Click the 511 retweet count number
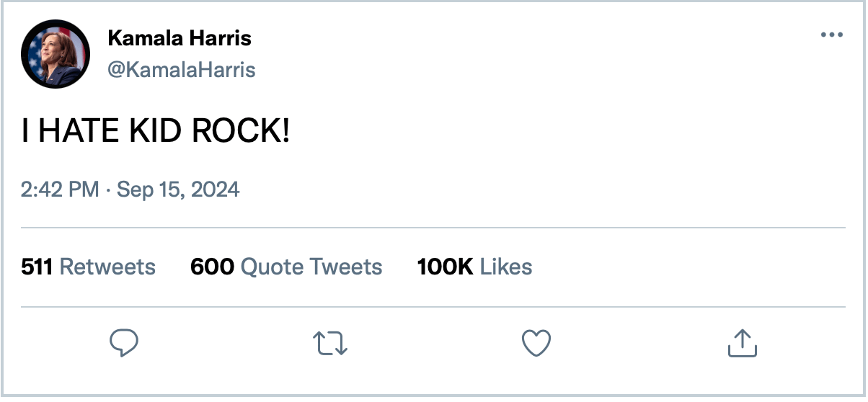Image resolution: width=868 pixels, height=402 pixels. click(x=37, y=267)
